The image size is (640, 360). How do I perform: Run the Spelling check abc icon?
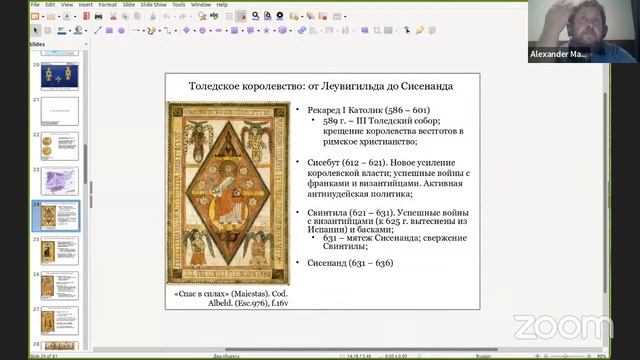click(x=214, y=16)
